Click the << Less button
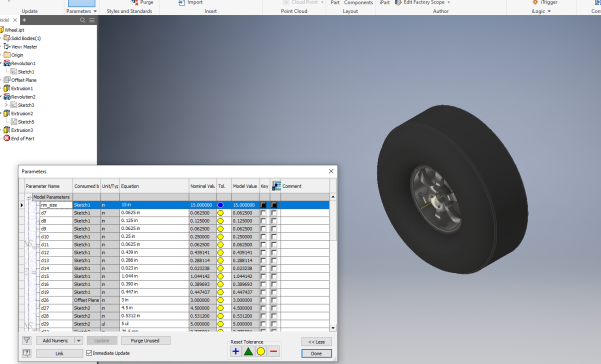This screenshot has width=601, height=364. [316, 341]
